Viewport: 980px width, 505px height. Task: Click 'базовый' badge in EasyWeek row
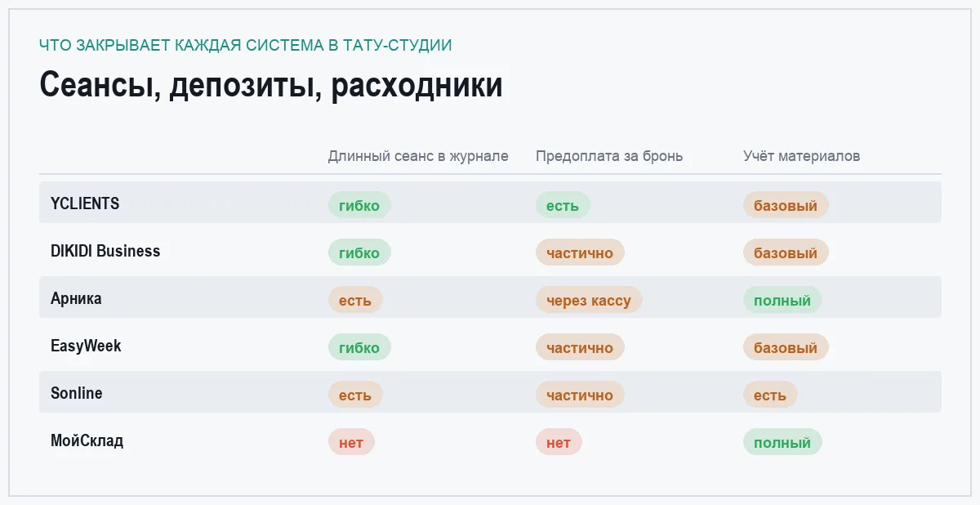pos(786,347)
